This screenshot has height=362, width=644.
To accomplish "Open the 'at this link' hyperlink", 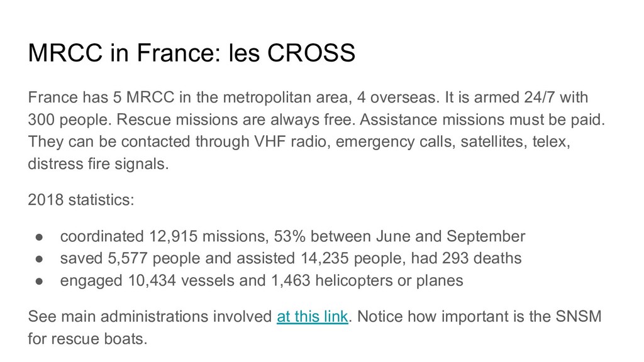I will (x=312, y=317).
